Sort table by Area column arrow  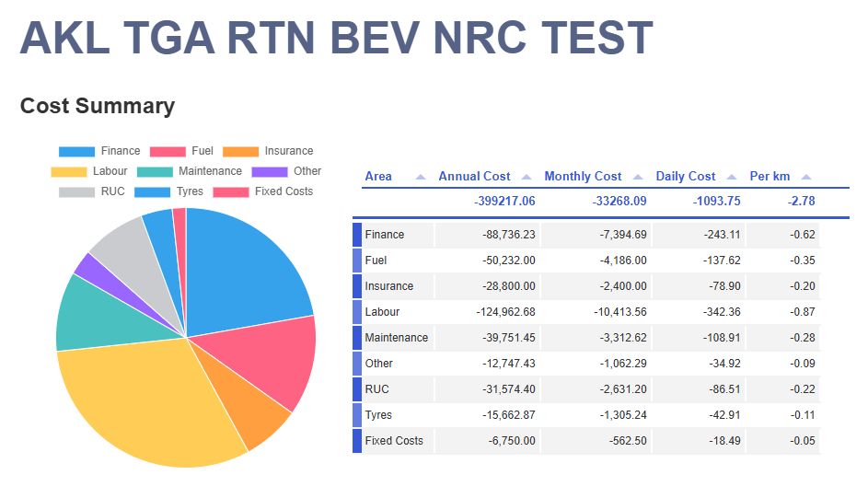pos(421,177)
